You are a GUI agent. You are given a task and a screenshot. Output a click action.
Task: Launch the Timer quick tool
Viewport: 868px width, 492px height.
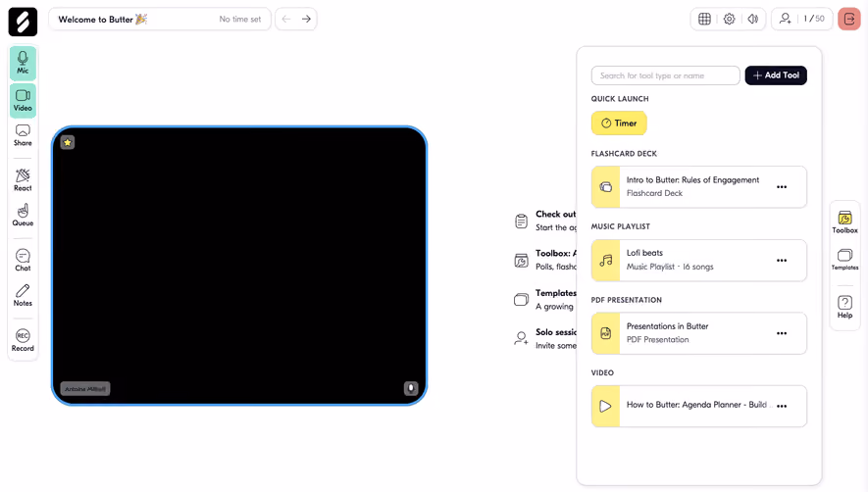[619, 123]
